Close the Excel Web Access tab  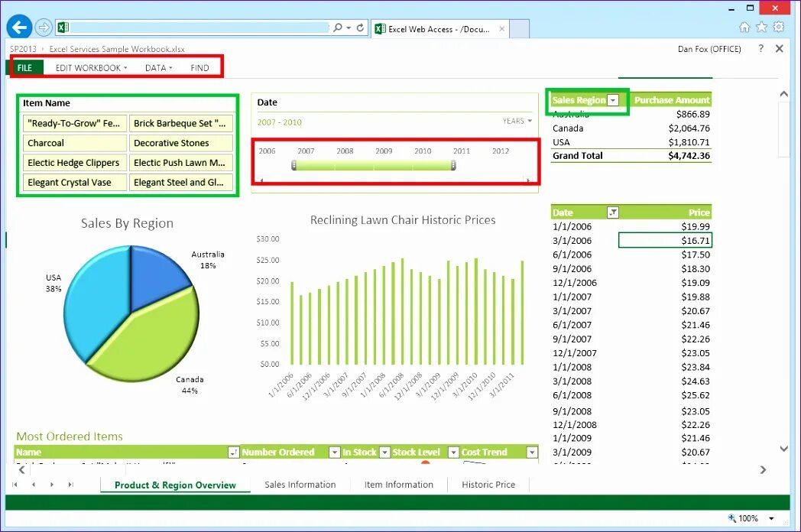click(x=501, y=29)
